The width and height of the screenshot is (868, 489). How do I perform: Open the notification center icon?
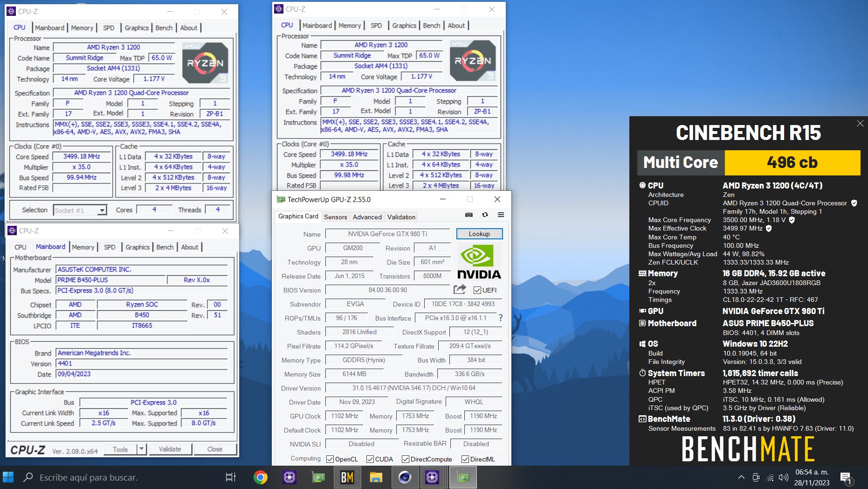tap(846, 477)
